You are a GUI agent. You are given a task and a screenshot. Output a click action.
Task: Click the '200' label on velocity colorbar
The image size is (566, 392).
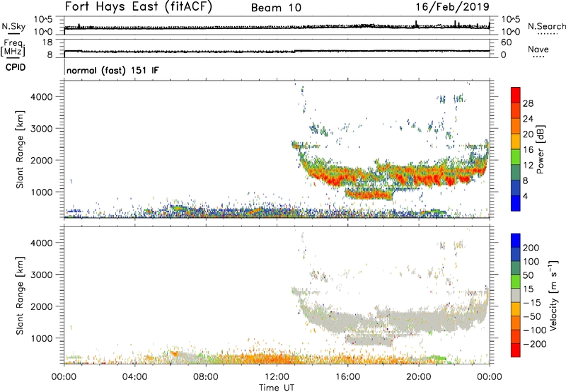point(531,248)
